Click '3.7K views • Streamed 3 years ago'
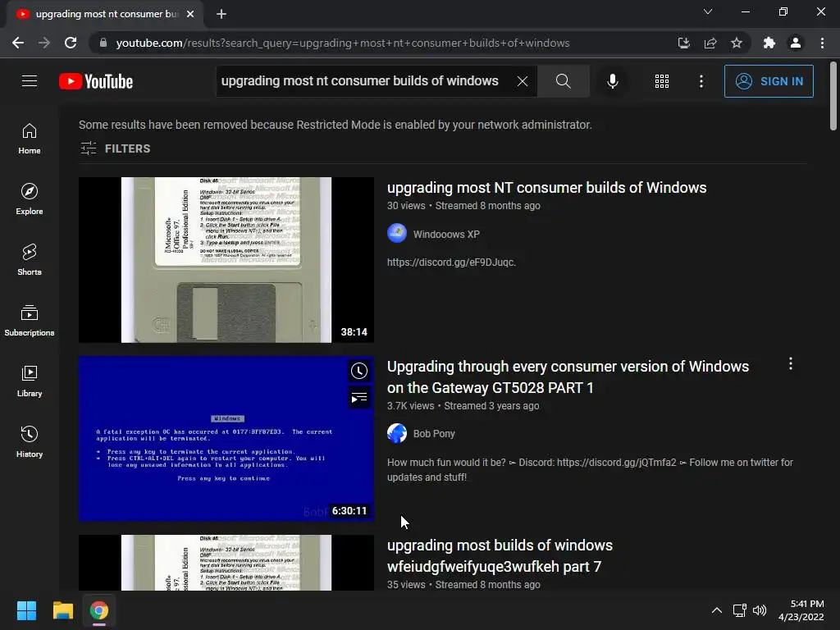Image resolution: width=840 pixels, height=630 pixels. point(463,405)
